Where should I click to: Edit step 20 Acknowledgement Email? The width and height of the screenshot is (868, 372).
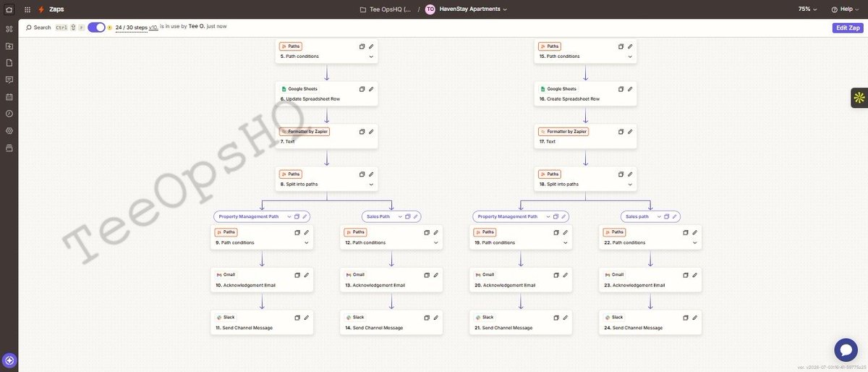[566, 275]
